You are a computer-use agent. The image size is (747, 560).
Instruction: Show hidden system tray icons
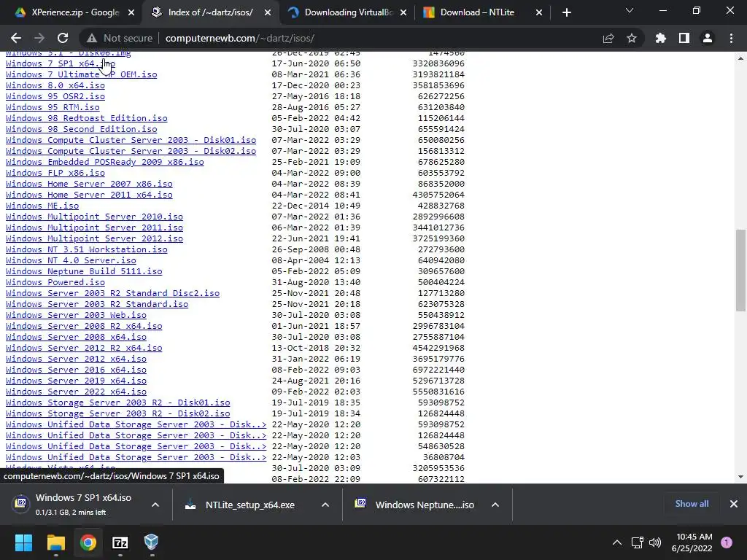617,542
